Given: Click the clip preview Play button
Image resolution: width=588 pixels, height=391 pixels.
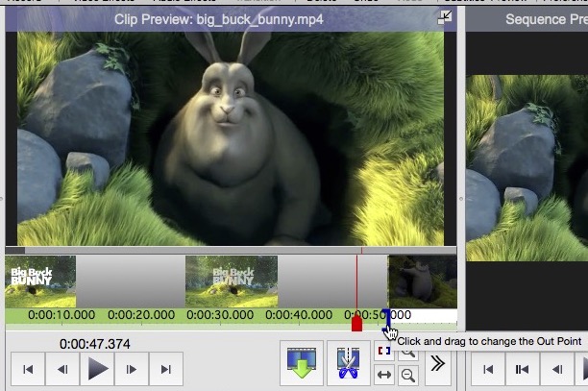Looking at the screenshot, I should (97, 368).
